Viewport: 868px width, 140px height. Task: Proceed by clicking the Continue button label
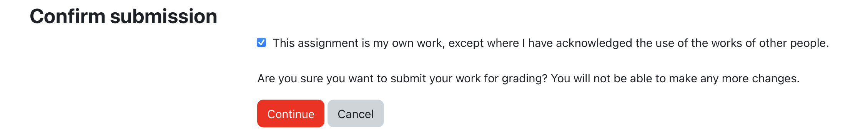(291, 114)
